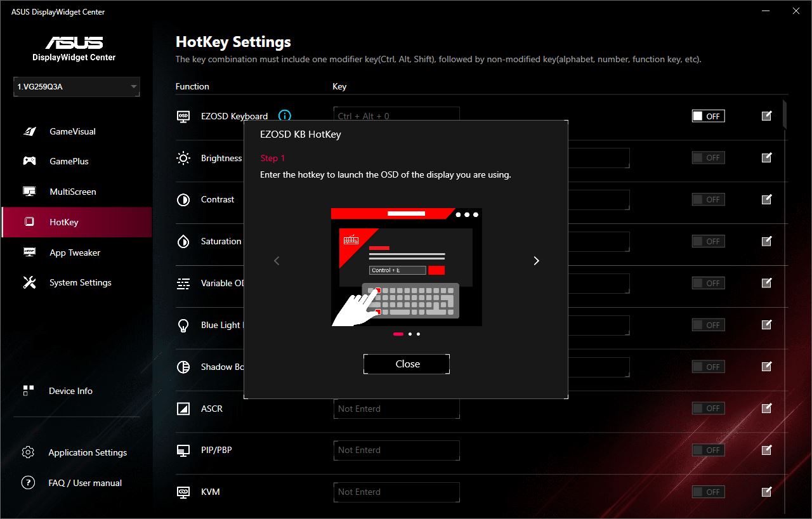812x519 pixels.
Task: Click the tutorial illustration image
Action: [x=406, y=267]
